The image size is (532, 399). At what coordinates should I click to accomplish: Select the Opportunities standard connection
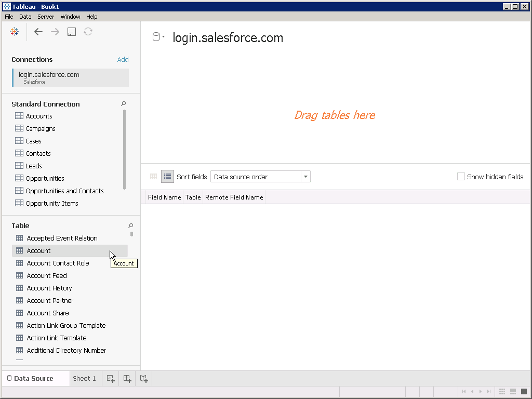point(45,178)
